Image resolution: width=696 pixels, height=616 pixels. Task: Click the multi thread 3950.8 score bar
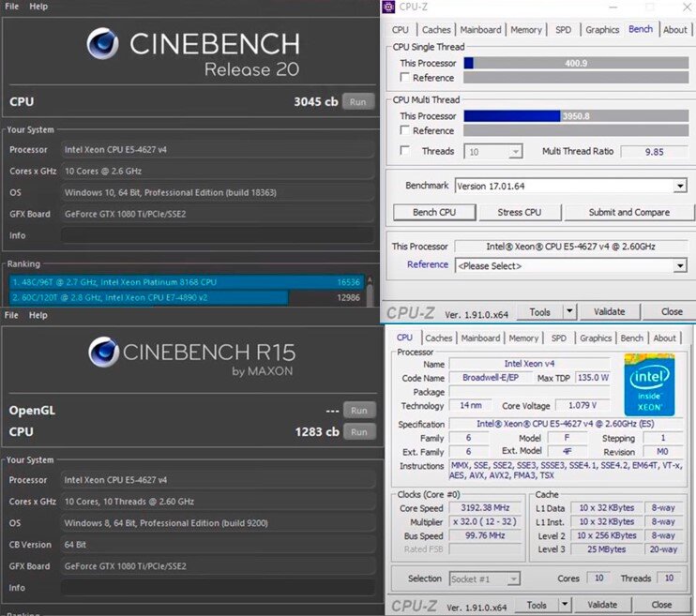pos(576,116)
